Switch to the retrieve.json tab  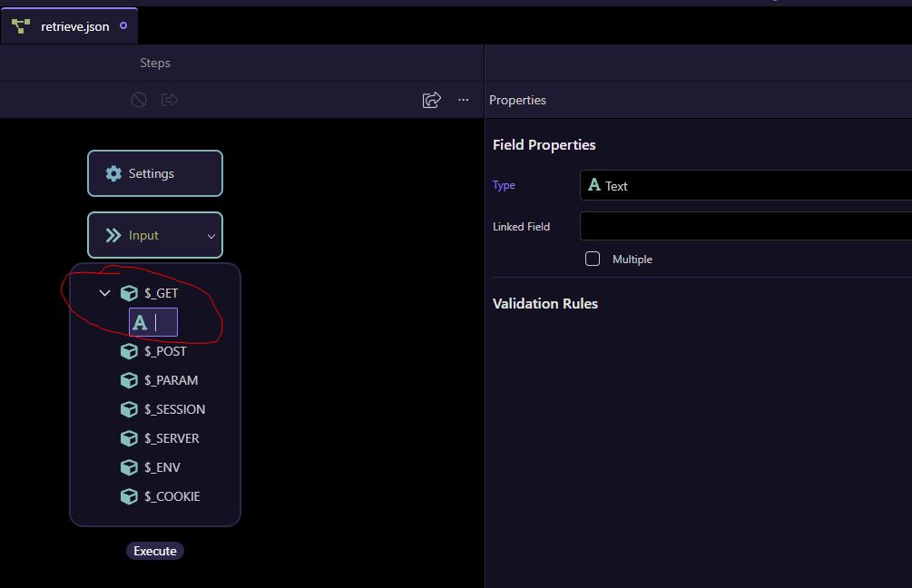click(69, 26)
